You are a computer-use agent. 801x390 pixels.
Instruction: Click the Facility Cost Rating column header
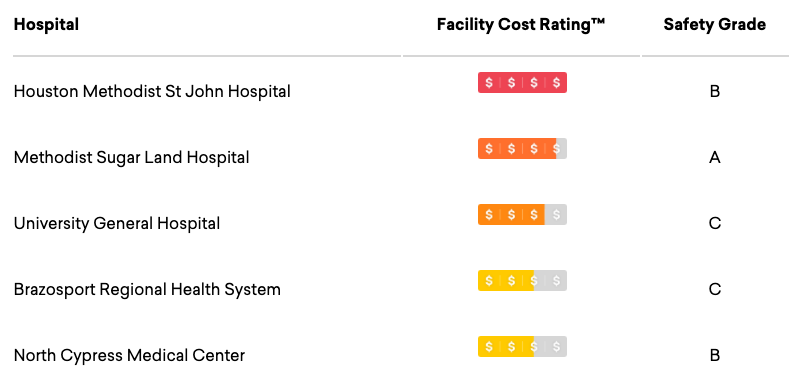[x=521, y=24]
